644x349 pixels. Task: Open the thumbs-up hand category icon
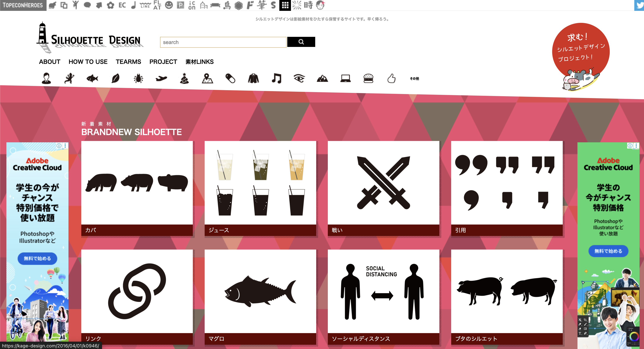click(391, 79)
